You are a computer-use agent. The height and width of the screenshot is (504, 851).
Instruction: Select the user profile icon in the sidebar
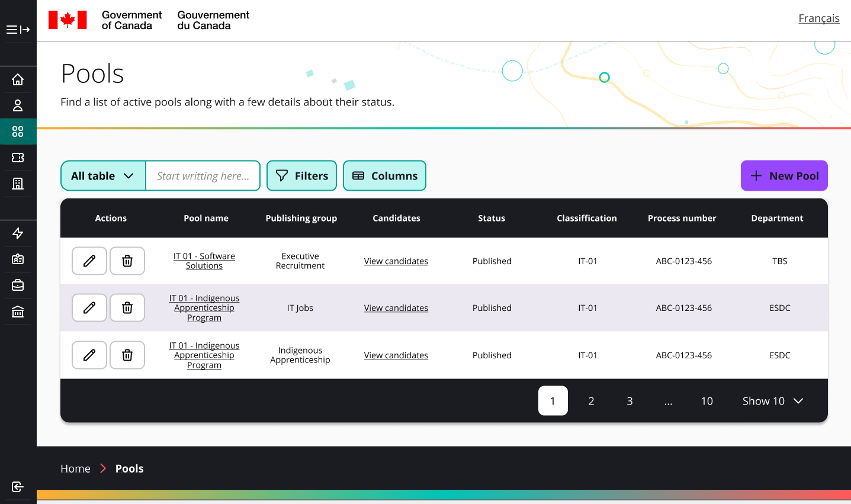coord(18,105)
